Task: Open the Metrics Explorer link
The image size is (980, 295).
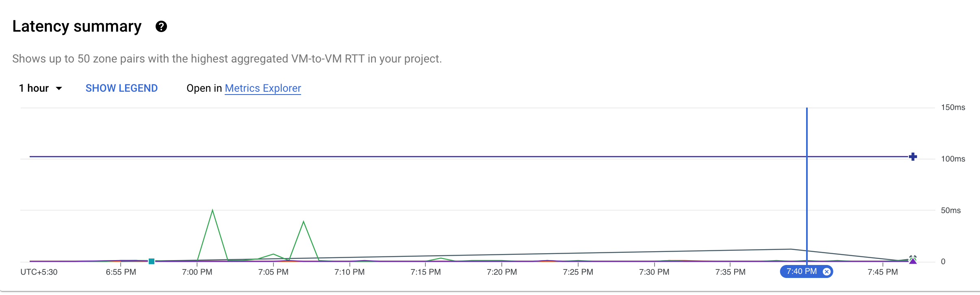Action: click(263, 88)
